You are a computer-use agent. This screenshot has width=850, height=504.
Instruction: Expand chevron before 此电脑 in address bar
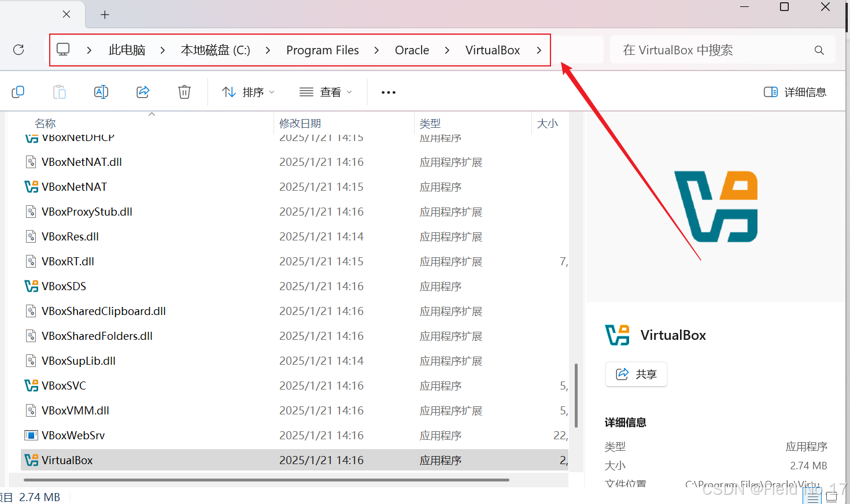[x=89, y=50]
